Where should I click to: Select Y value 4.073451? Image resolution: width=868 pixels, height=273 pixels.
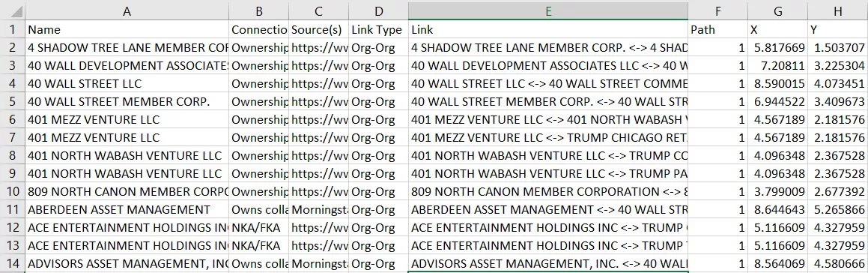(x=837, y=84)
